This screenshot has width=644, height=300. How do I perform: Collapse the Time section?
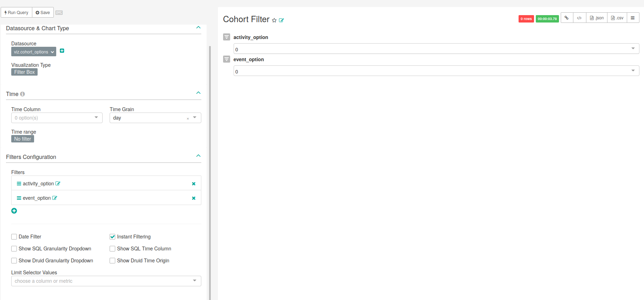tap(199, 93)
